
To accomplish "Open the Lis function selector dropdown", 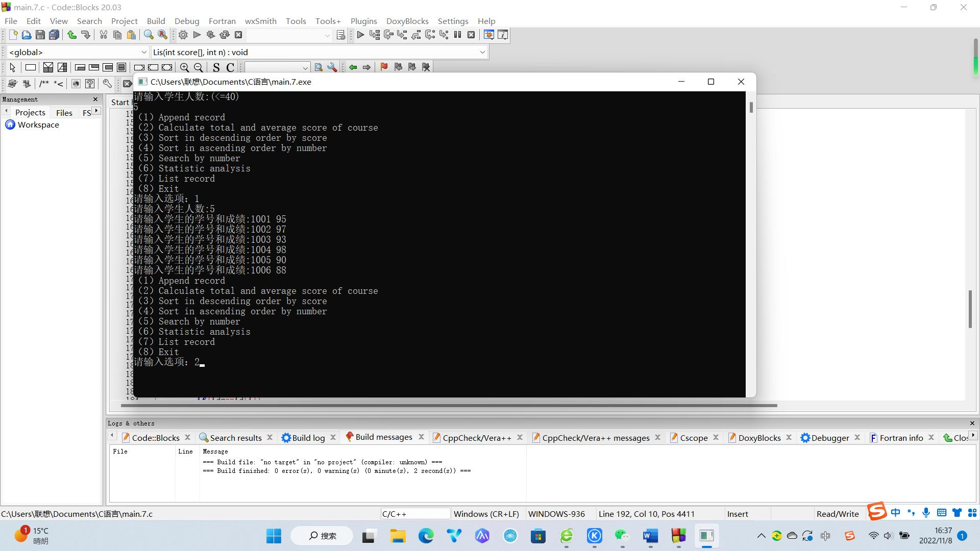I will pyautogui.click(x=482, y=52).
